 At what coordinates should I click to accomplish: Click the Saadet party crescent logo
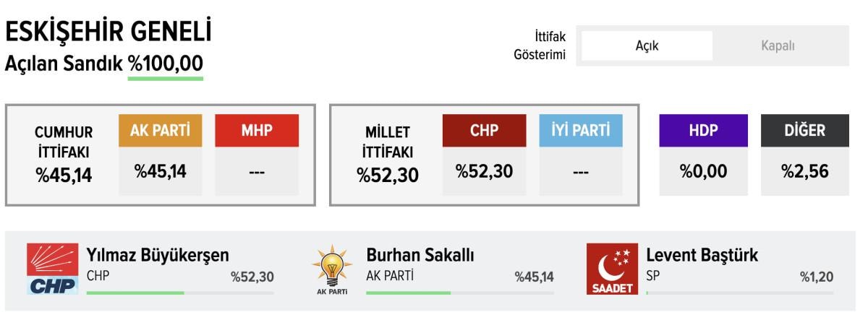tap(612, 269)
